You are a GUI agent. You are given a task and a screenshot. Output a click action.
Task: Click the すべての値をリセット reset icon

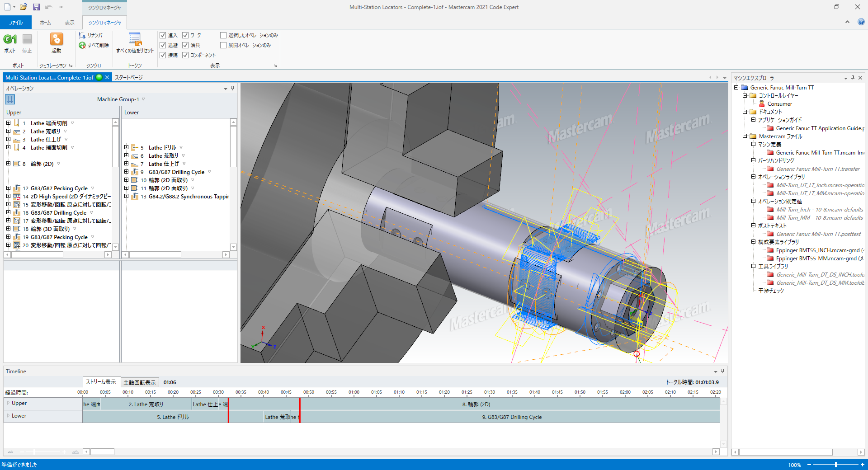point(135,39)
